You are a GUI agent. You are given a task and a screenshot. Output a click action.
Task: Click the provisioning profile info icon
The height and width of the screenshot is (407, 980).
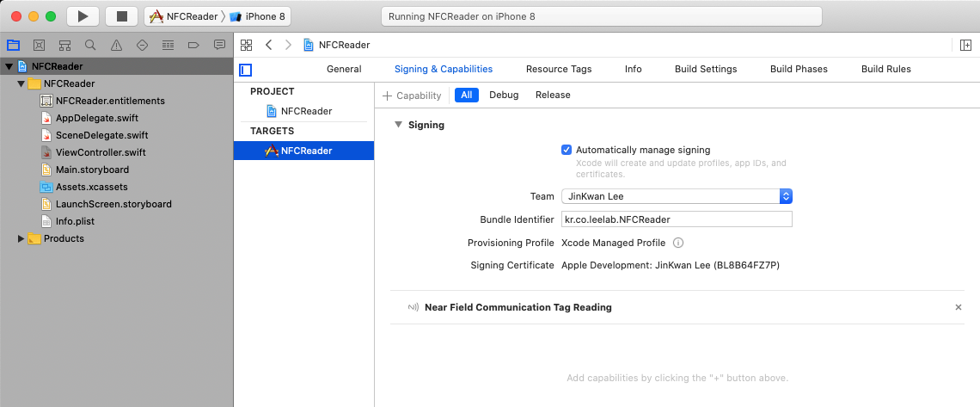(x=678, y=243)
